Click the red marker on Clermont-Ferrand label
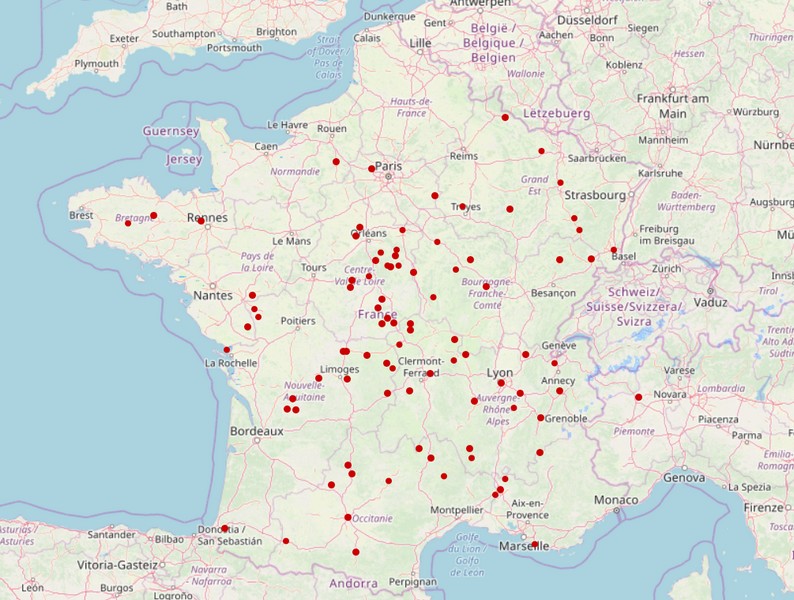 [430, 373]
